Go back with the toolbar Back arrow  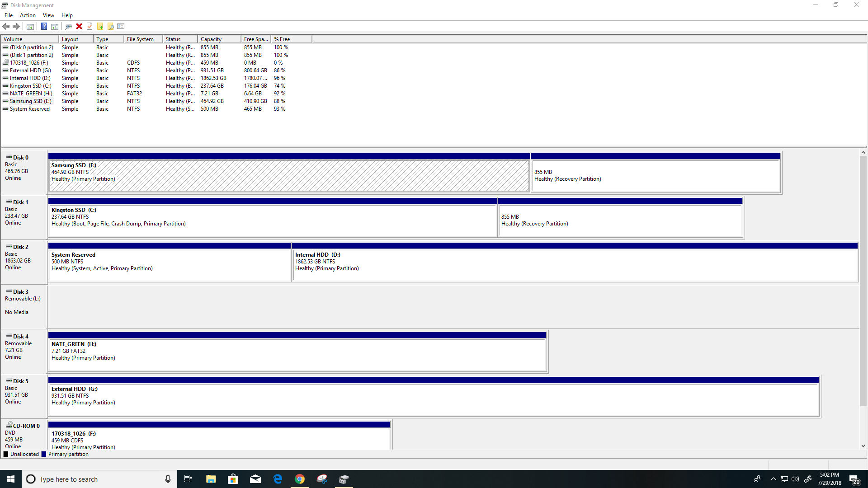pyautogui.click(x=6, y=26)
